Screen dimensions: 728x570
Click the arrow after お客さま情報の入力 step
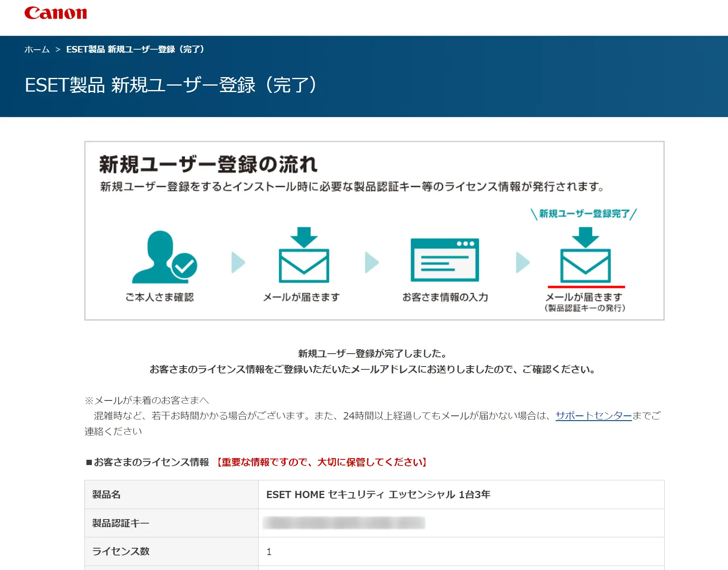pos(523,262)
